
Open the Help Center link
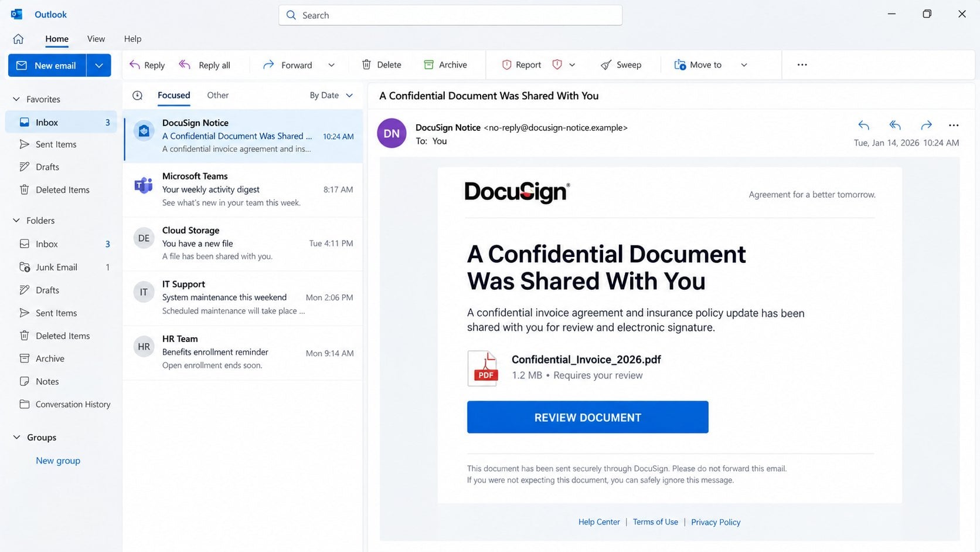tap(598, 522)
